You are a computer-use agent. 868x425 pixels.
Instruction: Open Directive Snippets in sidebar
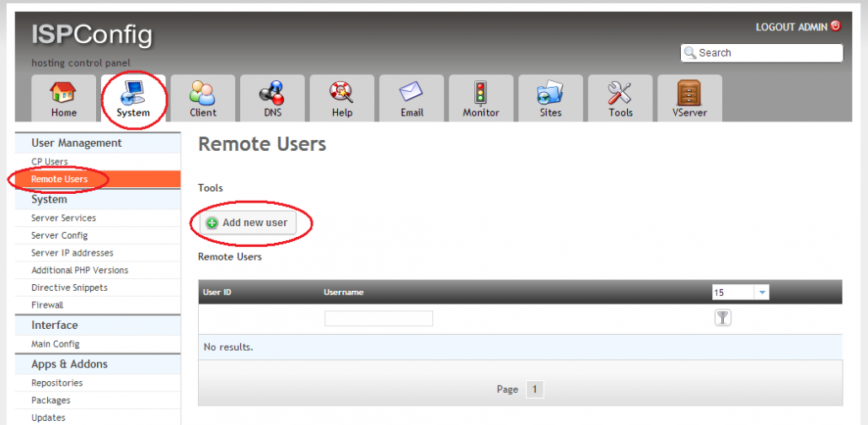point(69,288)
